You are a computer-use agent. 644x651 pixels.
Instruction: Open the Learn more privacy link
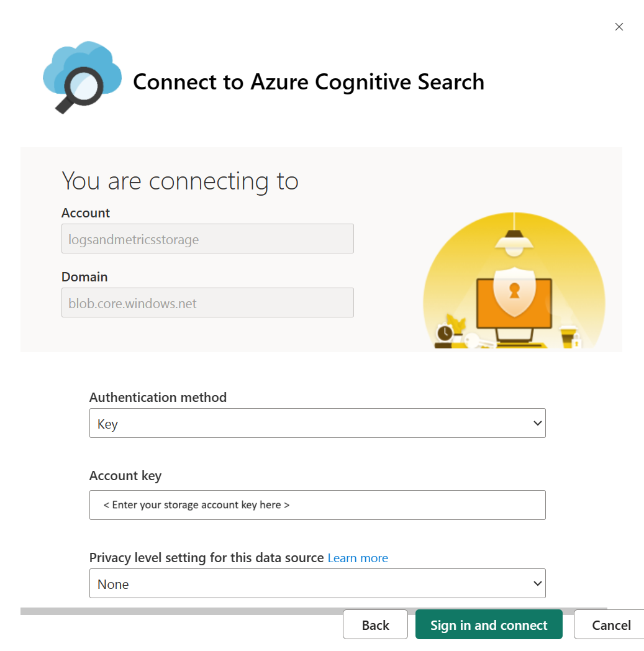pyautogui.click(x=358, y=558)
